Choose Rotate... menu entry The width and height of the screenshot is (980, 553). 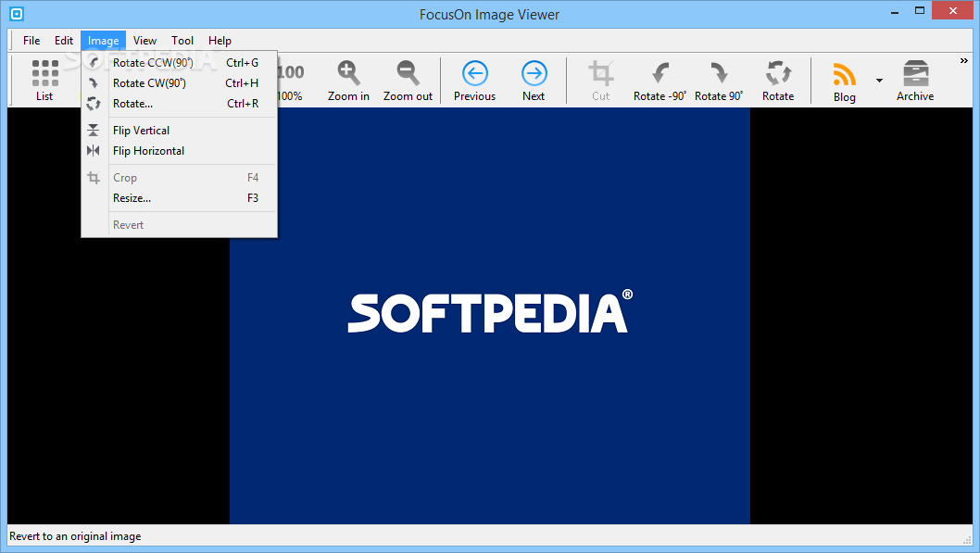point(180,104)
